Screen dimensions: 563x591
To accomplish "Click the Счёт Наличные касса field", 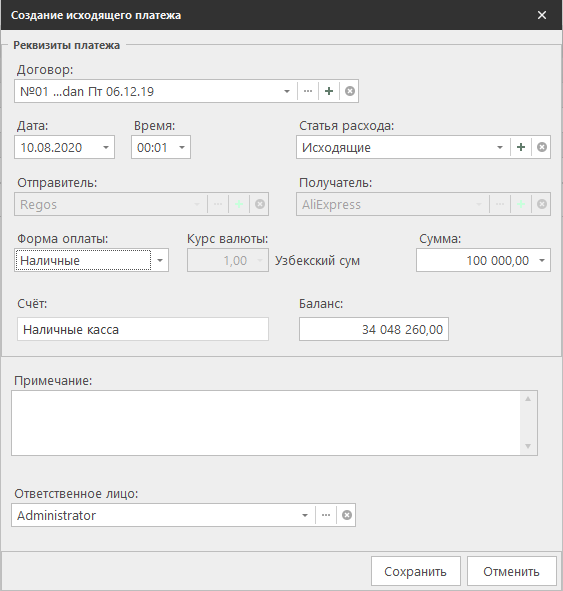I will click(x=143, y=329).
